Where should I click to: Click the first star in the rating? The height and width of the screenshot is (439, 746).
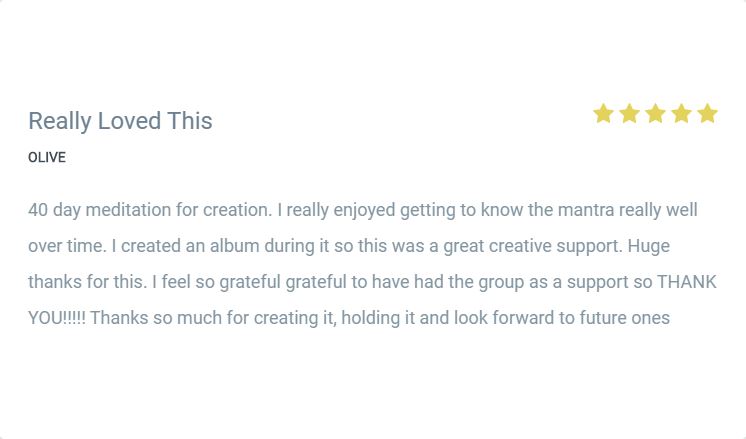603,114
